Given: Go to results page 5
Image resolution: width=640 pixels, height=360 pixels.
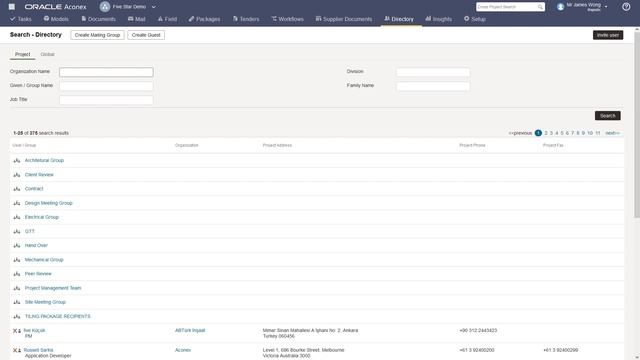Looking at the screenshot, I should [562, 133].
